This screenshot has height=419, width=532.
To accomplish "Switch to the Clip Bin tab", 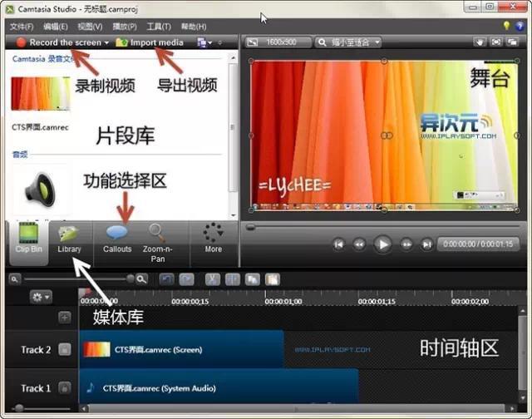I will click(28, 242).
